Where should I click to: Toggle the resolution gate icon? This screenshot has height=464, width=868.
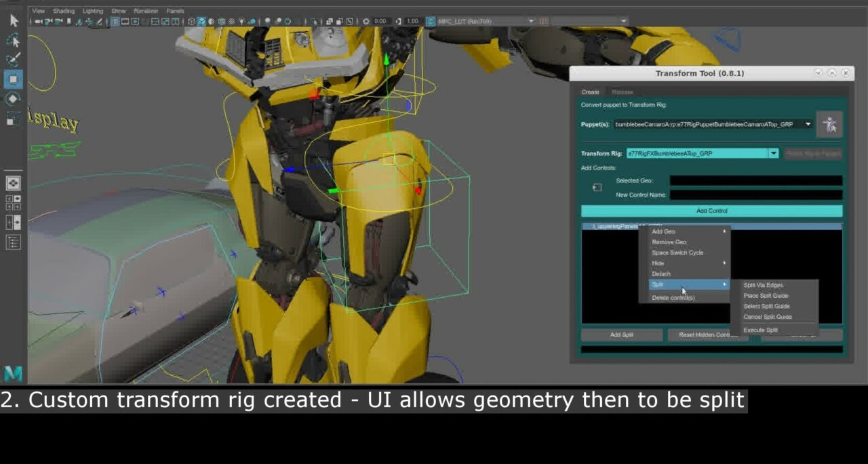[x=136, y=22]
